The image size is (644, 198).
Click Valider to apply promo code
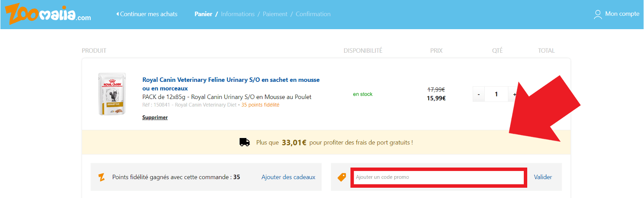[543, 177]
